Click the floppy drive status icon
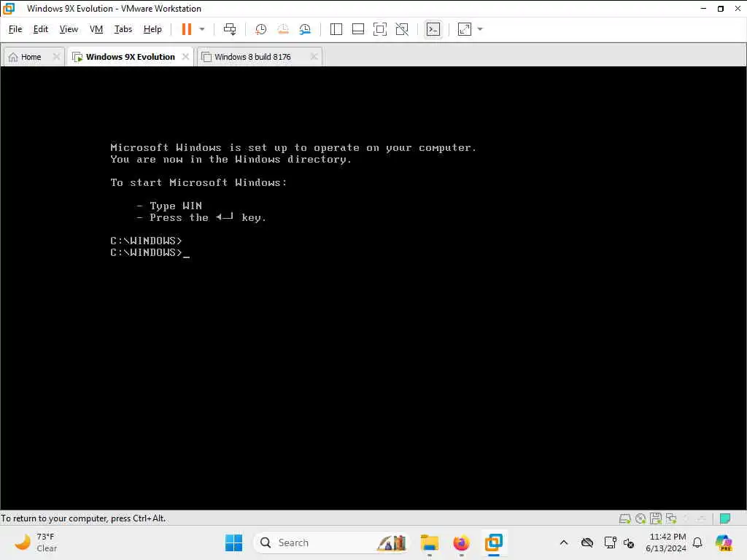Viewport: 747px width, 560px height. pyautogui.click(x=656, y=518)
